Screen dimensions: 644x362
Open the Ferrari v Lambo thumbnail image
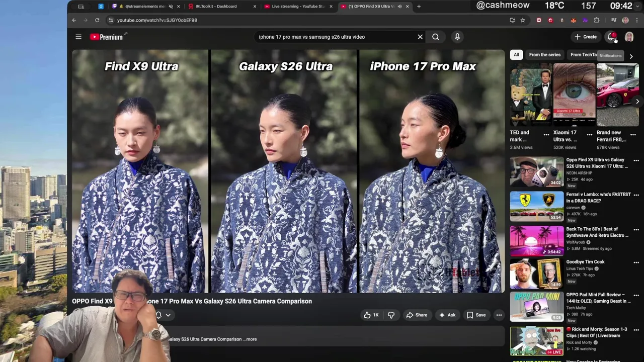(537, 206)
